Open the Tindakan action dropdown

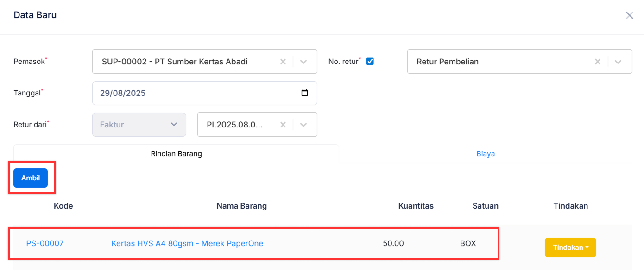coord(570,247)
